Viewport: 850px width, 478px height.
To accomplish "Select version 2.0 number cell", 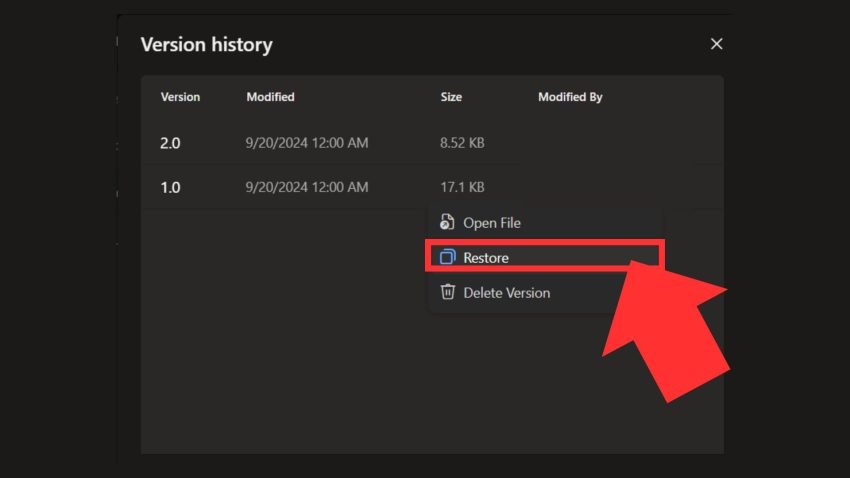I will point(170,143).
